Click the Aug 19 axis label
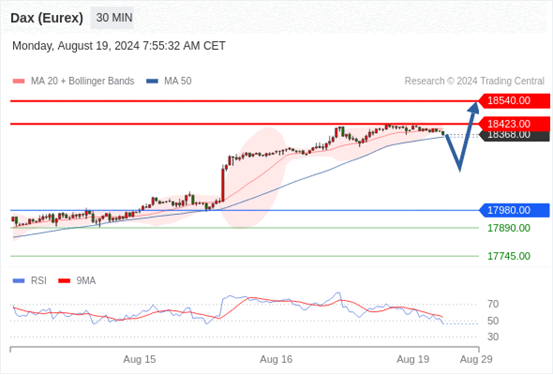 [413, 360]
